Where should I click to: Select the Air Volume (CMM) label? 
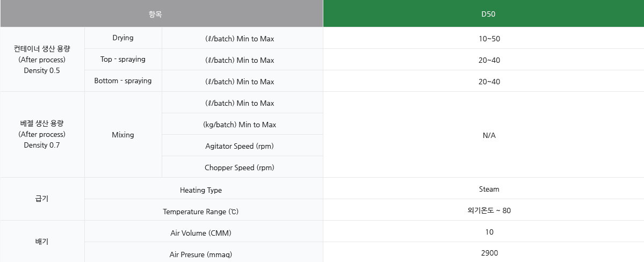tap(201, 233)
